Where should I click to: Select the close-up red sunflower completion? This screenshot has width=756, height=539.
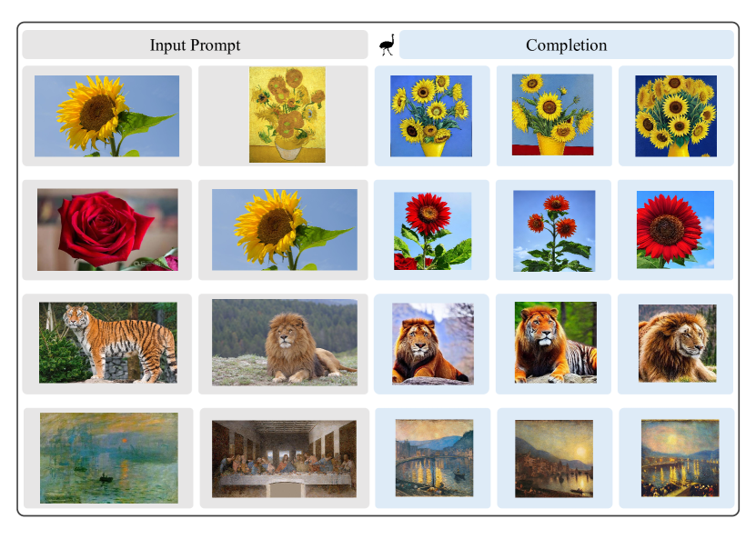coord(675,230)
